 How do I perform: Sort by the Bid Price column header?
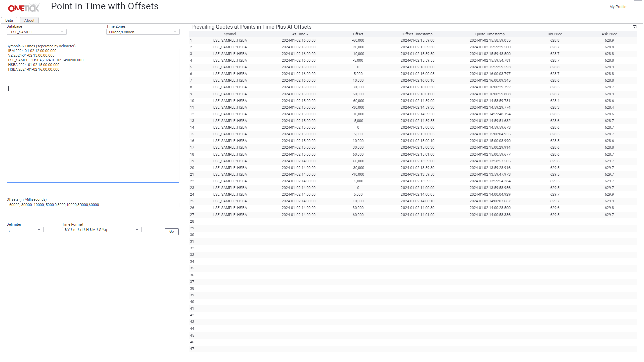(x=554, y=34)
